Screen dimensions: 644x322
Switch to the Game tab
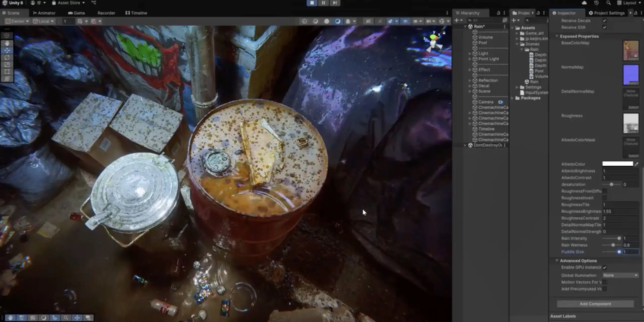(76, 13)
